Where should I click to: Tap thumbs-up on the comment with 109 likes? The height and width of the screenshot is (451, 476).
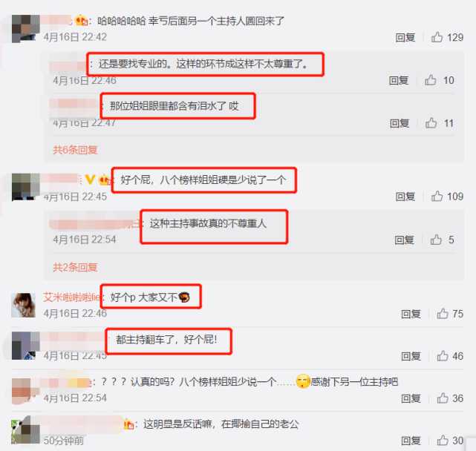click(437, 197)
